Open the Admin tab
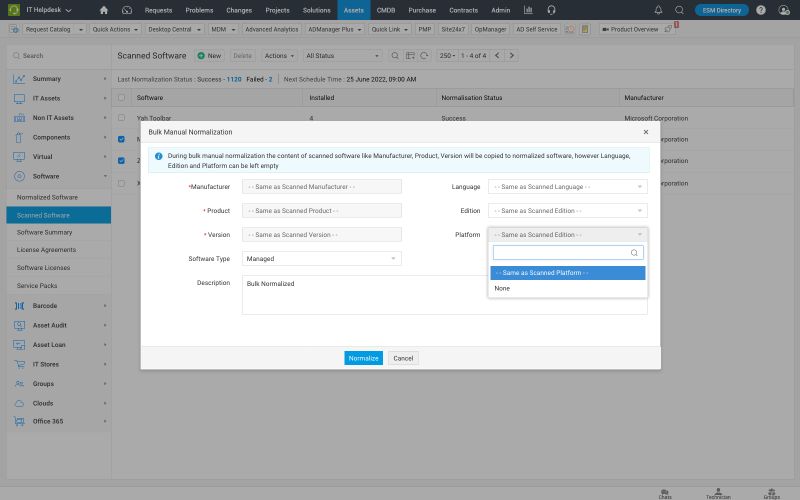The height and width of the screenshot is (500, 800). point(501,10)
